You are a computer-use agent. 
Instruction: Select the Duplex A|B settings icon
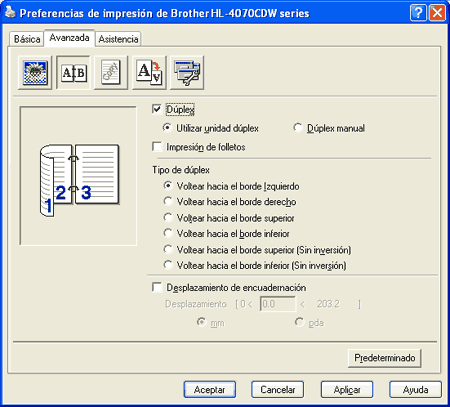(73, 73)
